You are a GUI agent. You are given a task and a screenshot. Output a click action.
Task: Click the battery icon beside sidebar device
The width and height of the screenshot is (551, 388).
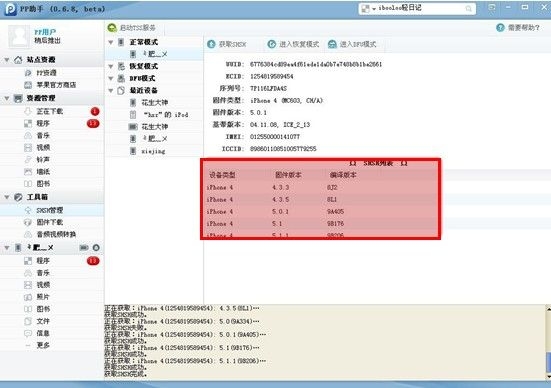pos(84,248)
